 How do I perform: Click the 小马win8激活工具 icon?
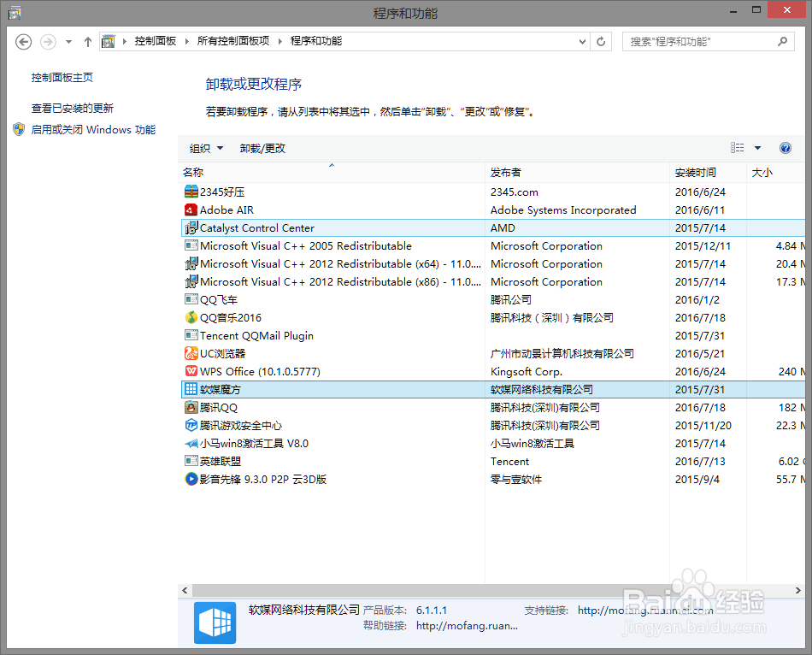coord(191,443)
